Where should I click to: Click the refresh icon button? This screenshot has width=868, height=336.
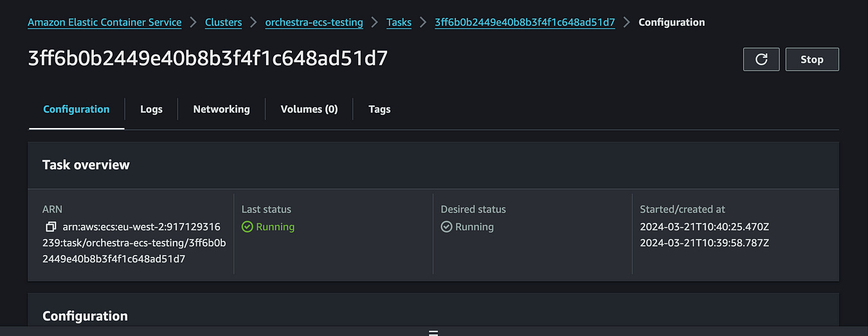761,59
